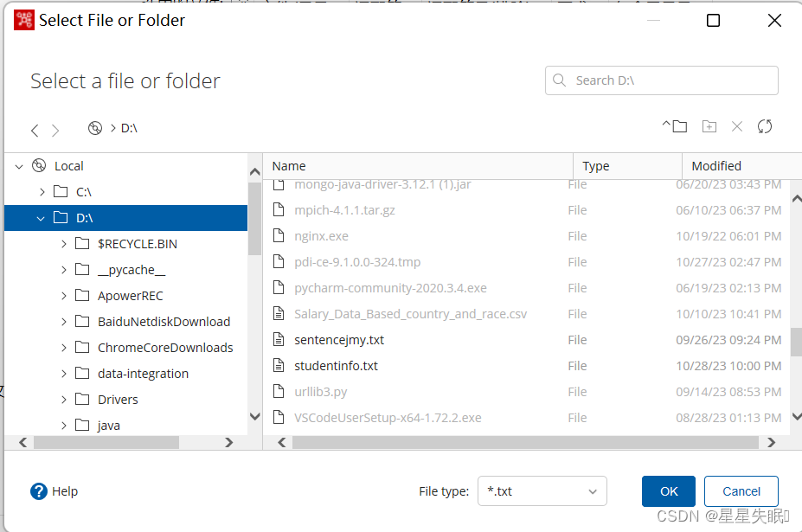Click the pycharm-community-2020.3.4.exe file name
The width and height of the screenshot is (802, 532).
coord(390,288)
